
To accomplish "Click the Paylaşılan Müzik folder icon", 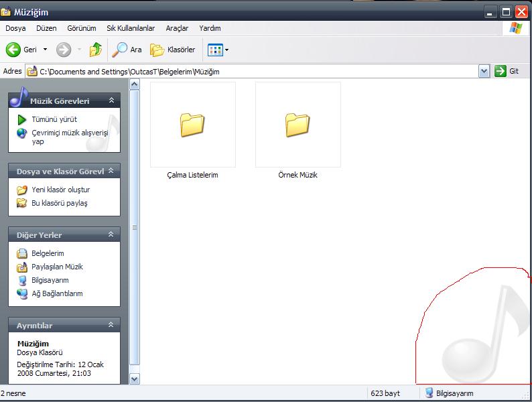I will (x=22, y=267).
